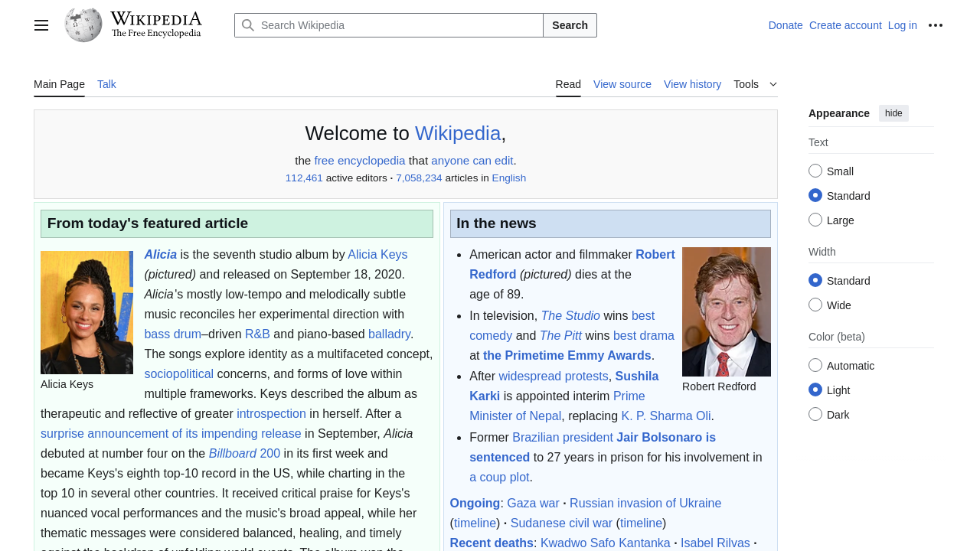Open the three-dot personal tools menu
The image size is (980, 551).
click(936, 25)
